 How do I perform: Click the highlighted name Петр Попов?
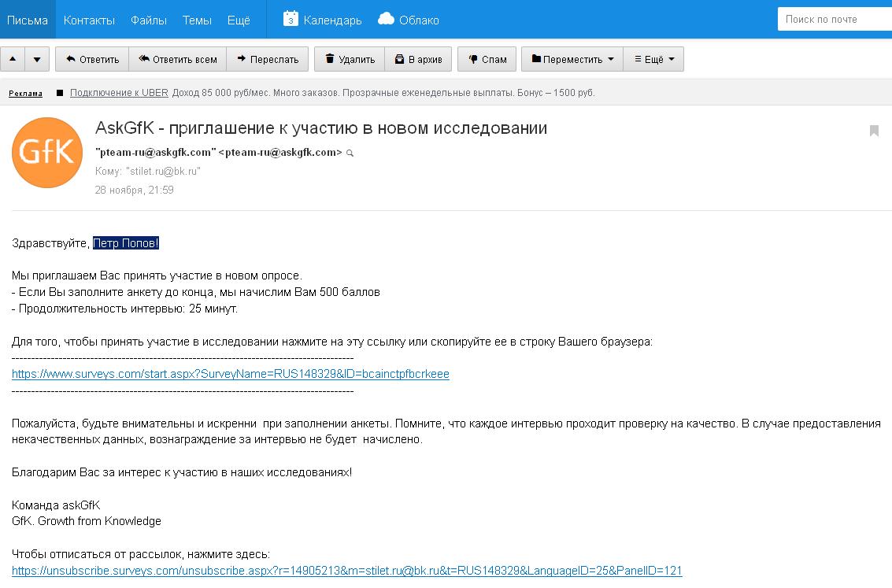pos(126,242)
